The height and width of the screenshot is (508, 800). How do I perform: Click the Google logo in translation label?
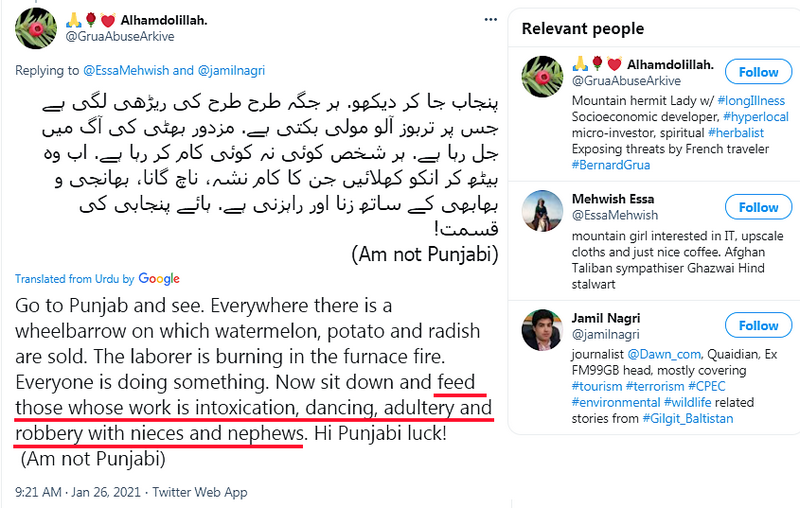point(159,278)
